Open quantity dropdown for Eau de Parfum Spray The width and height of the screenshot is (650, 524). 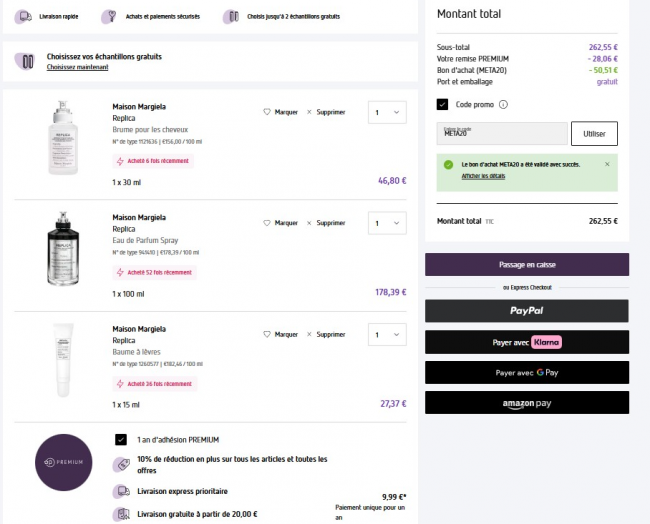387,223
